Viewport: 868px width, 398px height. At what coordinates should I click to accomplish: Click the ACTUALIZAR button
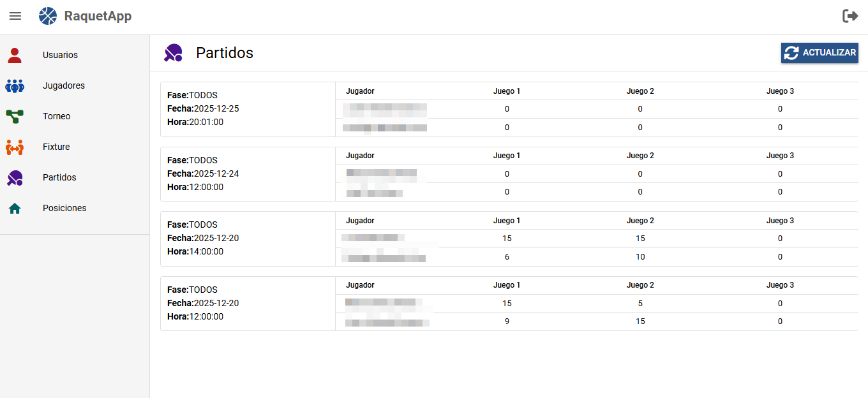pyautogui.click(x=819, y=53)
